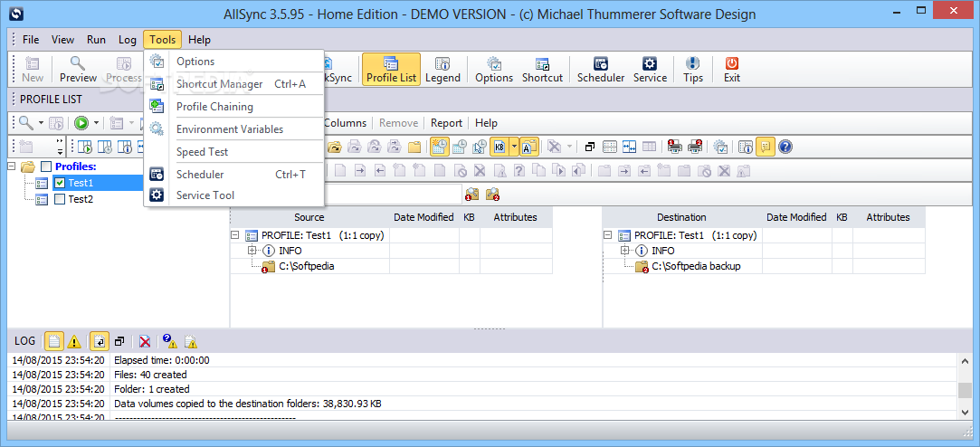Select the Test2 profile in tree

coord(80,199)
